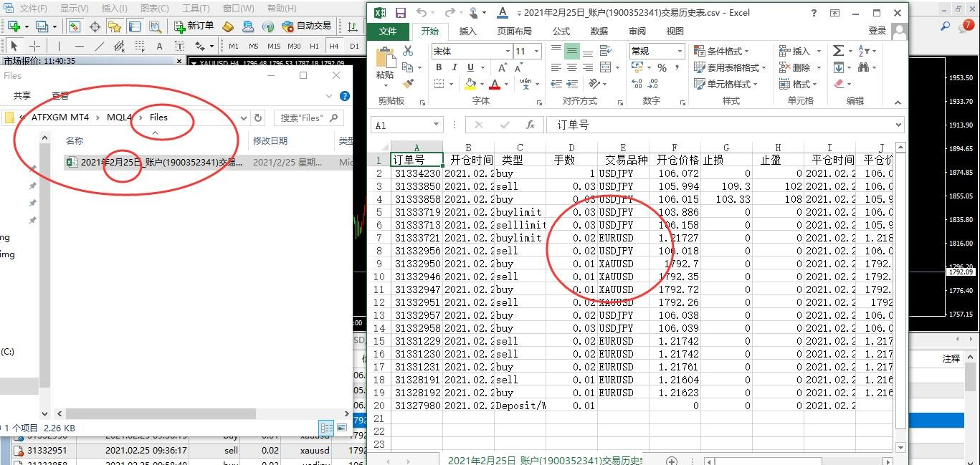980x465 pixels.
Task: Click the AutoSum sigma icon
Action: pos(838,51)
